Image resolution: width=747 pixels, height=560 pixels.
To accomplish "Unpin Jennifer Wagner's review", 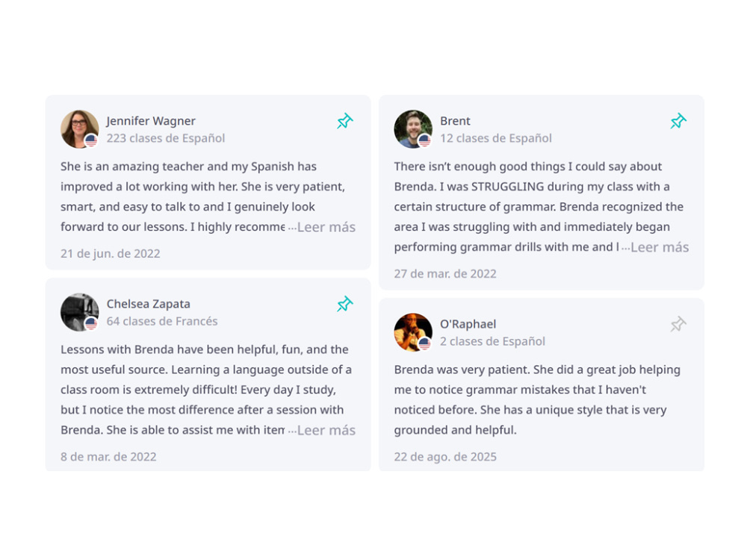I will coord(345,121).
